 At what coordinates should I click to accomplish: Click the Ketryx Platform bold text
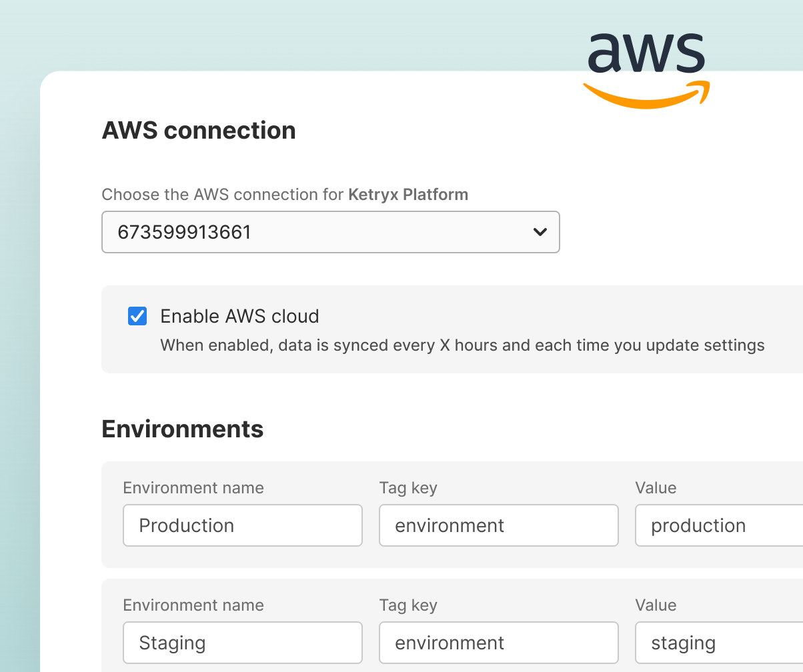point(408,195)
